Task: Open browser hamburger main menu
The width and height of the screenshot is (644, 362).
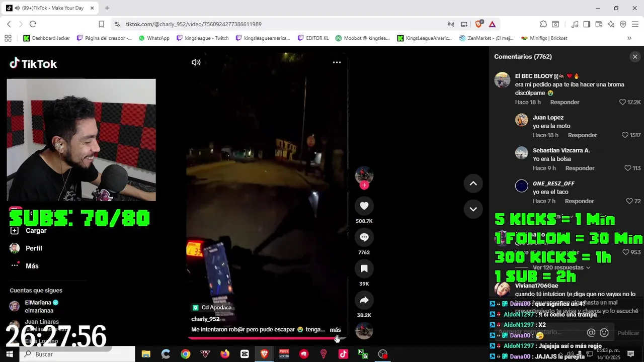Action: [x=634, y=24]
